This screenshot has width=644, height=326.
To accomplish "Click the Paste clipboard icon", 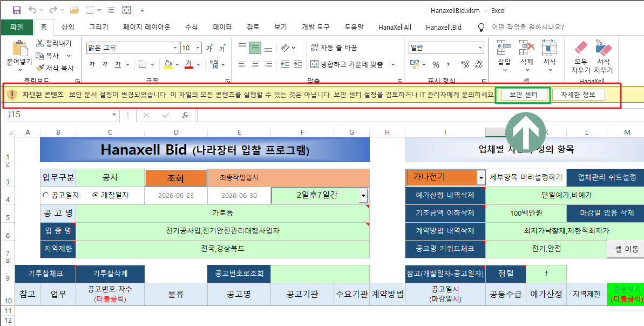I will (x=19, y=49).
